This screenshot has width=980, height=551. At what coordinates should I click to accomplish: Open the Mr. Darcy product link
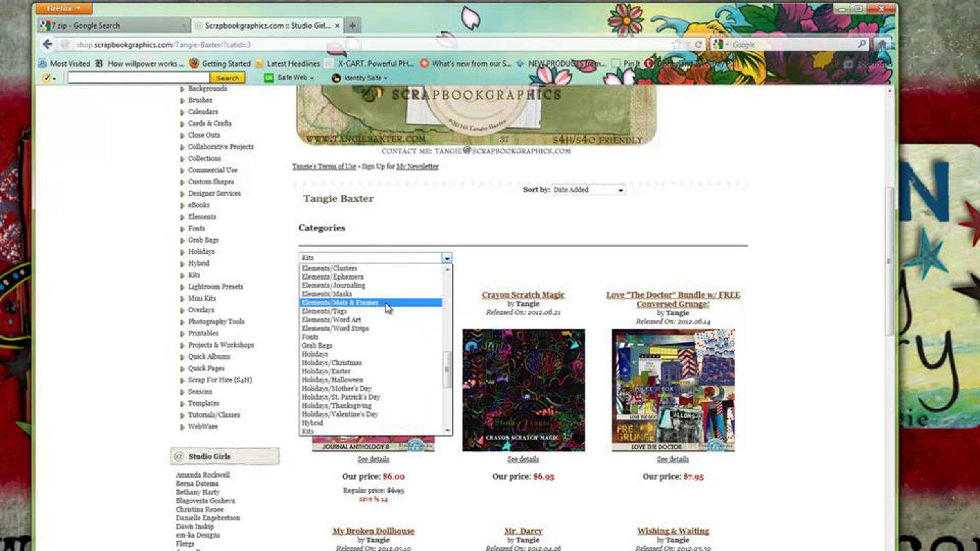click(x=523, y=531)
